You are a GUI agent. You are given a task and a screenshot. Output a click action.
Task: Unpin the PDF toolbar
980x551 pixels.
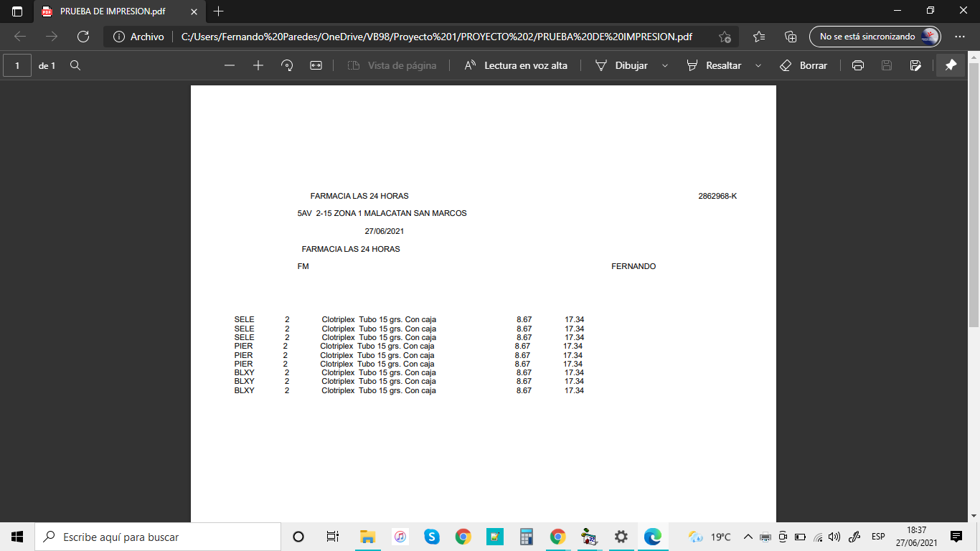click(951, 65)
